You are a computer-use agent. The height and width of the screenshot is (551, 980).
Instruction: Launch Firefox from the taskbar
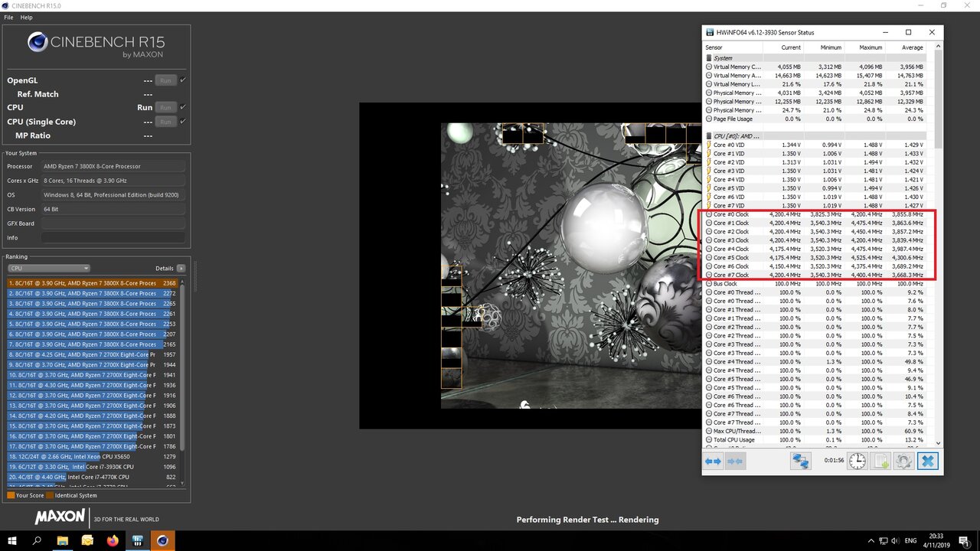click(113, 540)
